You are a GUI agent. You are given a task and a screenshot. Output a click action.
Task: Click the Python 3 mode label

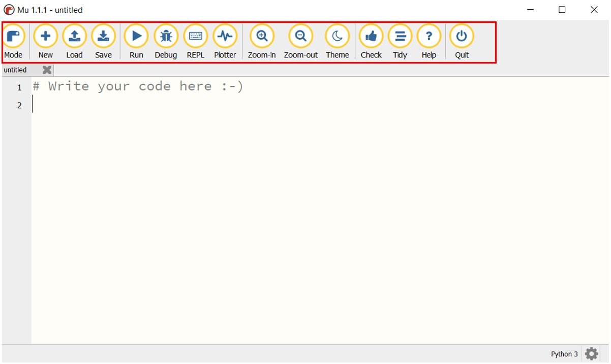(564, 354)
